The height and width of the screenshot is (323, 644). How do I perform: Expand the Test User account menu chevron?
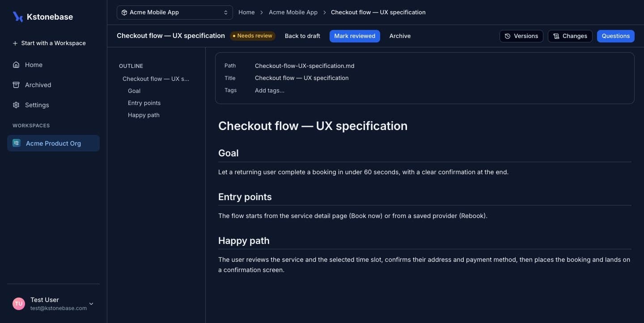[x=91, y=304]
